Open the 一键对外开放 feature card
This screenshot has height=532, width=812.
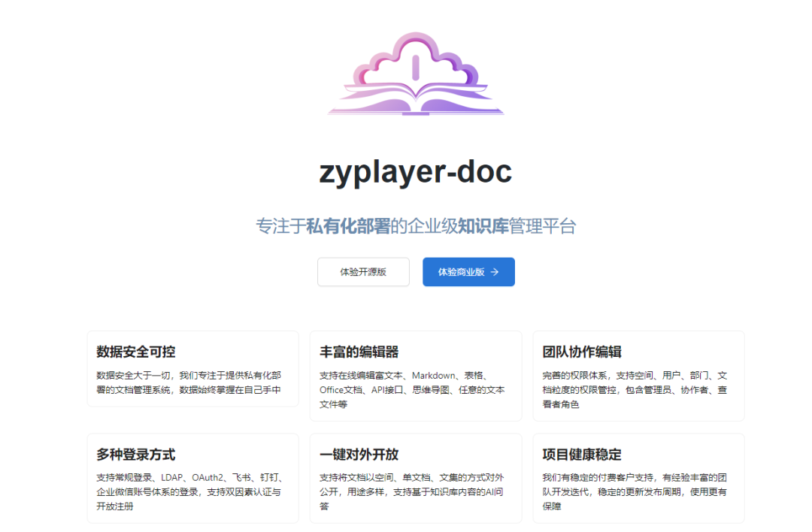coord(416,479)
